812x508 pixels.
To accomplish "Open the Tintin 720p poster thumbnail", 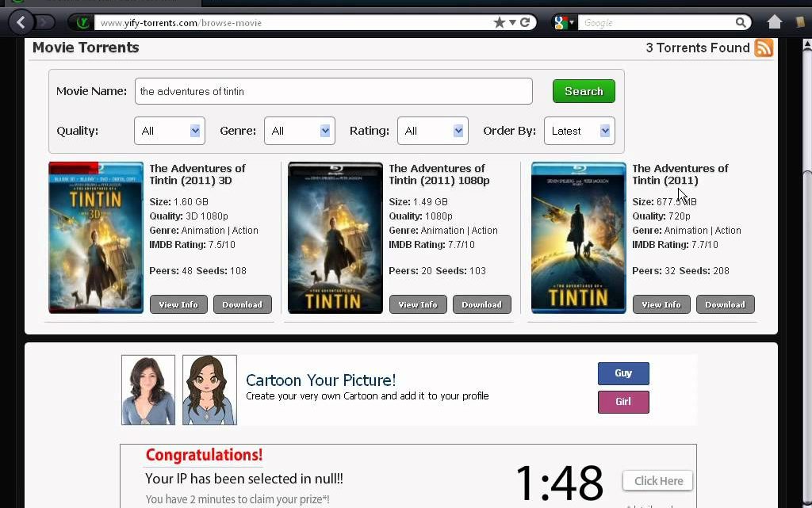I will (578, 238).
